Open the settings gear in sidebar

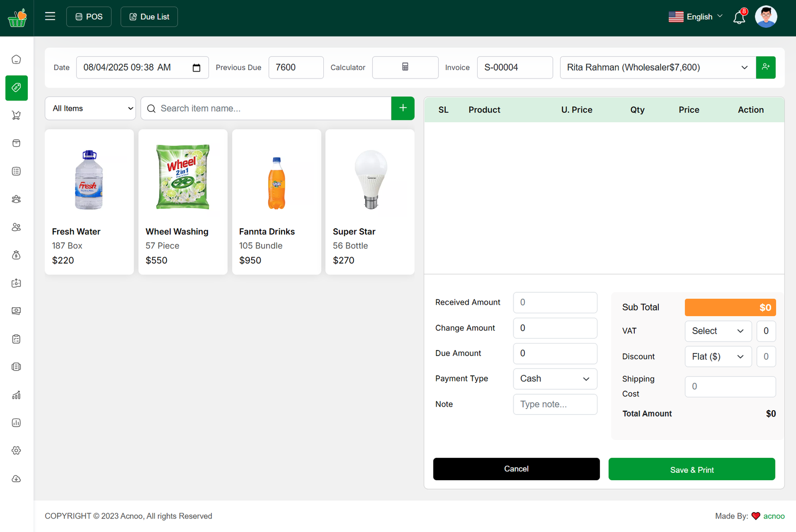pos(16,450)
